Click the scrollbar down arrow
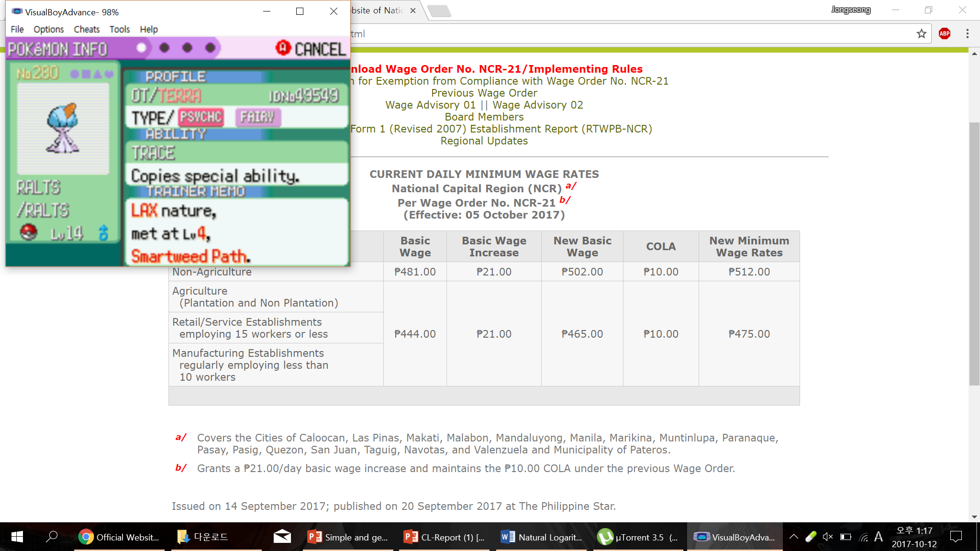The height and width of the screenshot is (551, 980). click(974, 517)
